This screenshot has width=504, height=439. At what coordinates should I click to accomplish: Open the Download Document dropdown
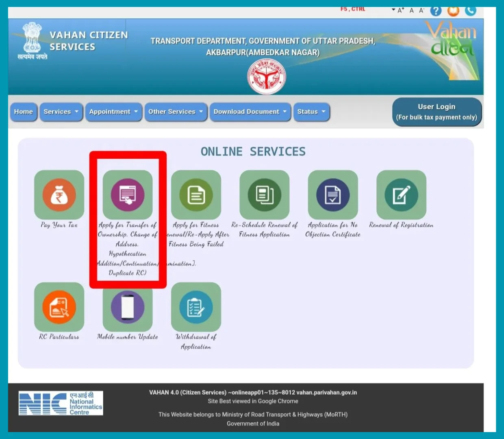click(x=250, y=111)
